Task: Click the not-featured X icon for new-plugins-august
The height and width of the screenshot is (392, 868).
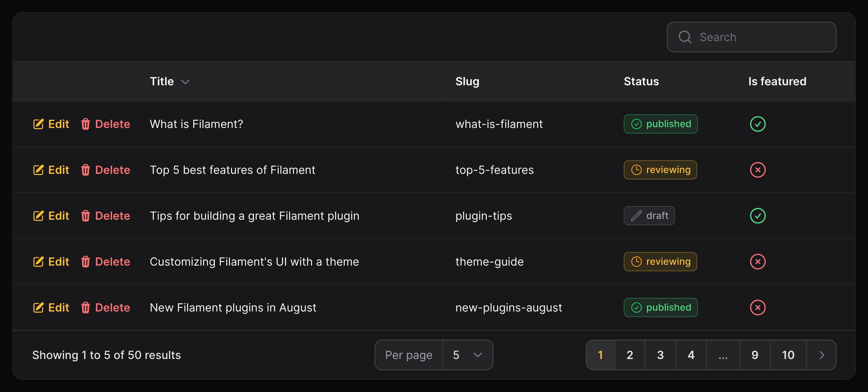Action: click(x=757, y=307)
